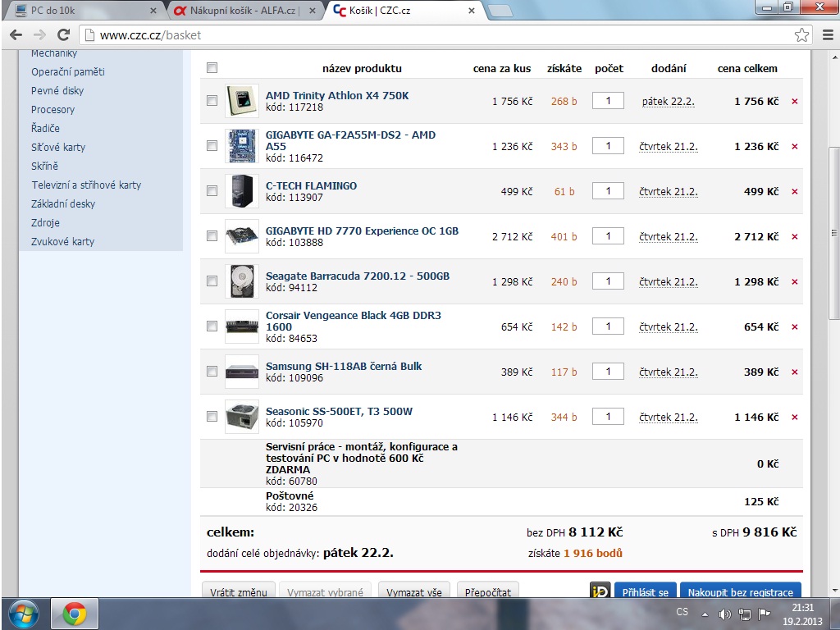
Task: Open Samsung SH-118AB černá Bulk link
Action: pyautogui.click(x=344, y=366)
